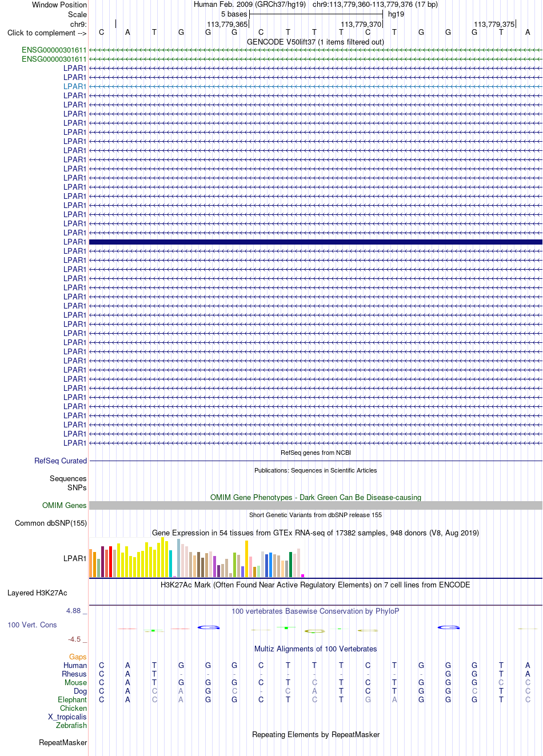Open 'Publications: Sequences in Scientific Articles' title
543x756 pixels.
point(316,470)
